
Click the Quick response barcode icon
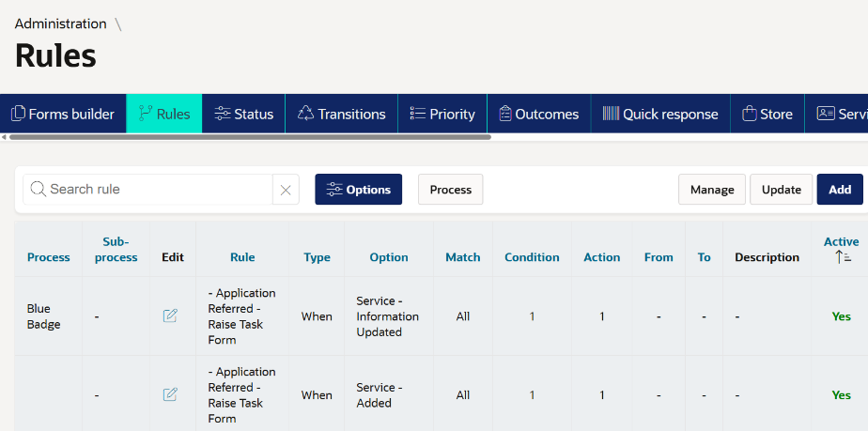pyautogui.click(x=611, y=114)
